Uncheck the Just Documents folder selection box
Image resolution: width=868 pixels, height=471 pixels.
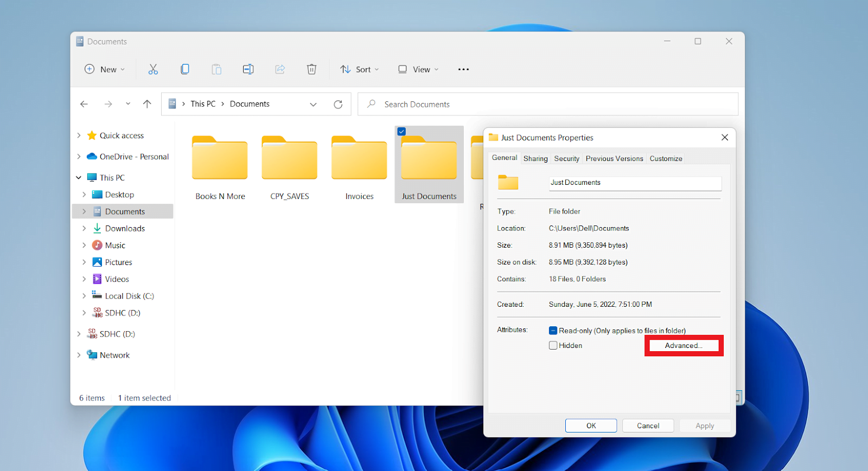pyautogui.click(x=401, y=132)
